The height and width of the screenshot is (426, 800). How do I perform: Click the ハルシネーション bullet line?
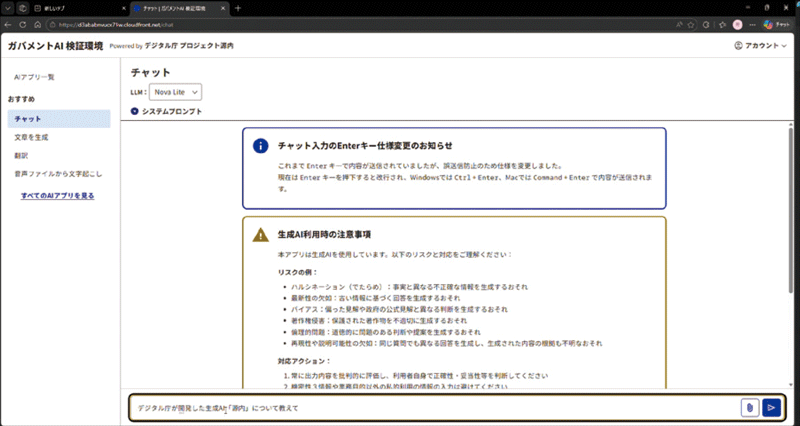409,287
